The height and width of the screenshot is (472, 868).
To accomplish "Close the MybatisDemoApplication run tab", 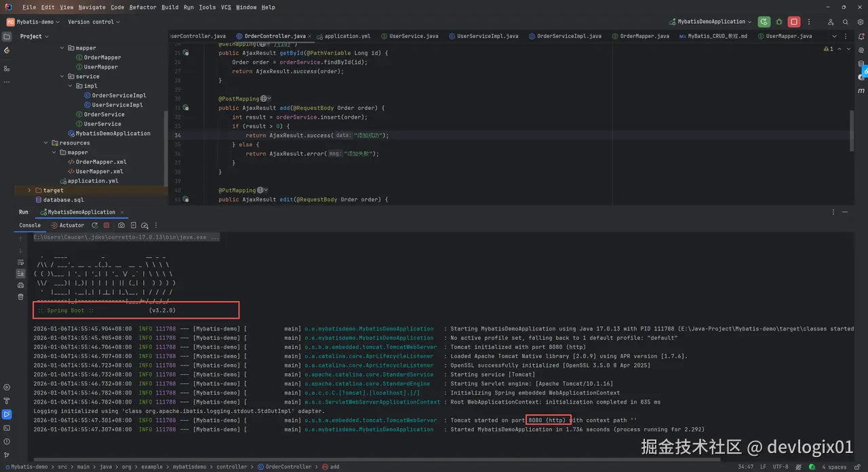I will [x=122, y=212].
